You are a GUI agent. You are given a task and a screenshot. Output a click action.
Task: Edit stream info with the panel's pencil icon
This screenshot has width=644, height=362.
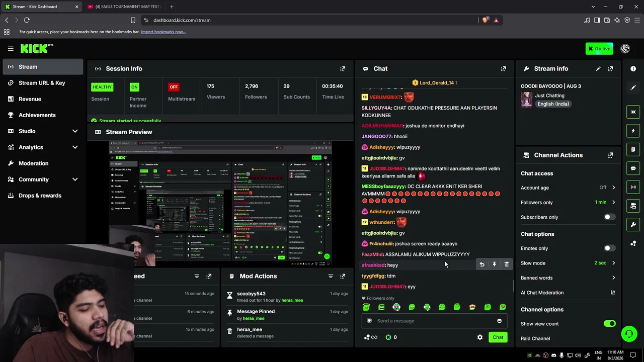pos(598,69)
